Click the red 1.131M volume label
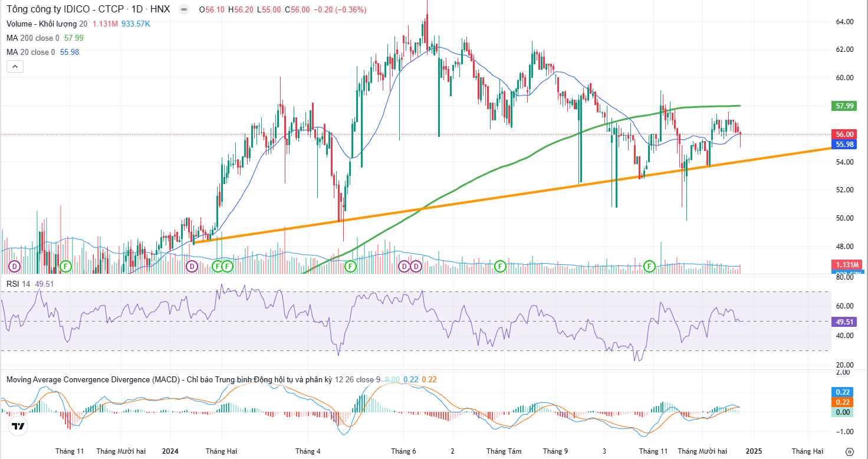 click(x=846, y=264)
